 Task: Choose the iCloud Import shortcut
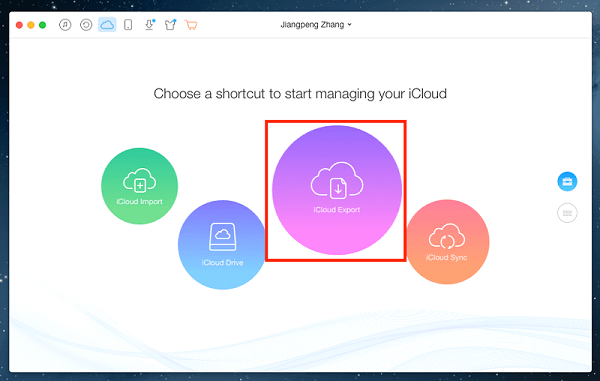(140, 186)
